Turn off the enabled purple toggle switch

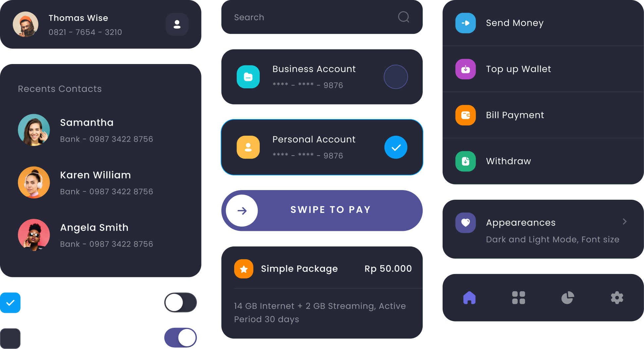(181, 338)
